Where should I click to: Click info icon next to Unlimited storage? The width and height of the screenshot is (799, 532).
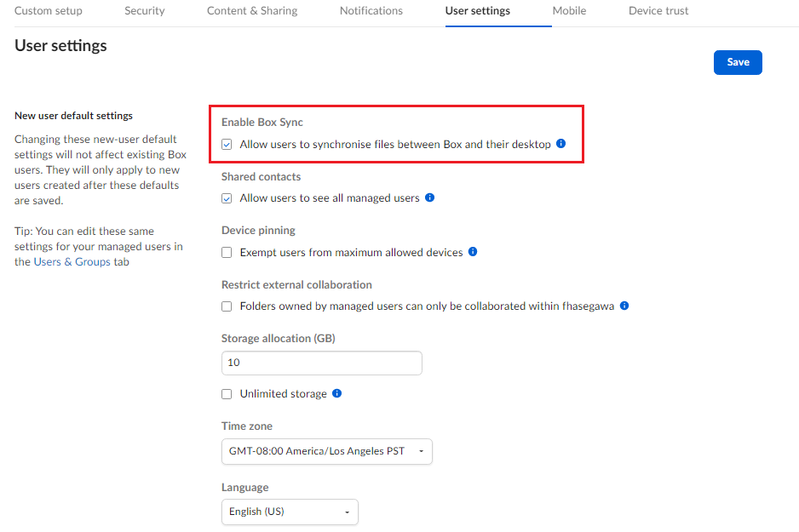336,393
